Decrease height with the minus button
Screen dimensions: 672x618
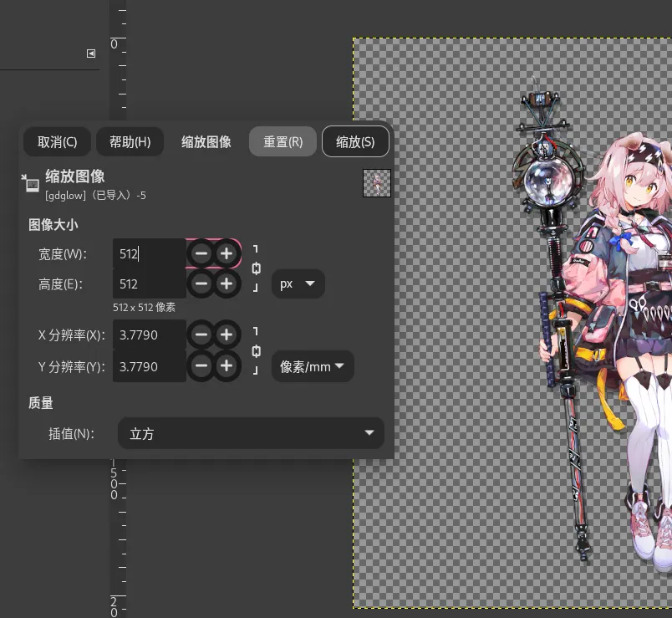click(201, 283)
